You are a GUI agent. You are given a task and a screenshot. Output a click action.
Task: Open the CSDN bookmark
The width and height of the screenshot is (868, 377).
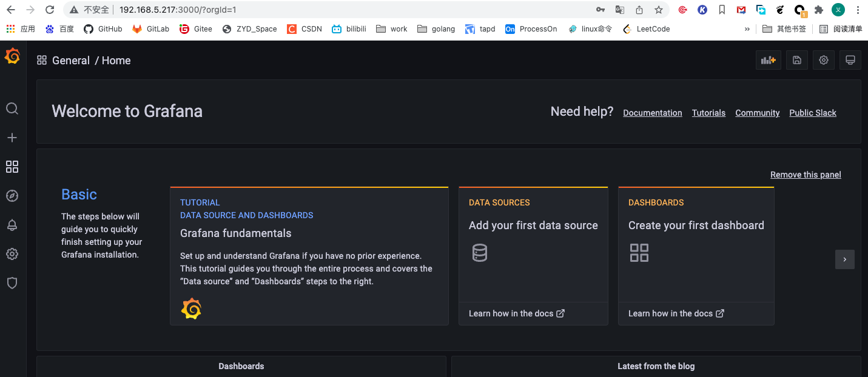click(x=304, y=29)
